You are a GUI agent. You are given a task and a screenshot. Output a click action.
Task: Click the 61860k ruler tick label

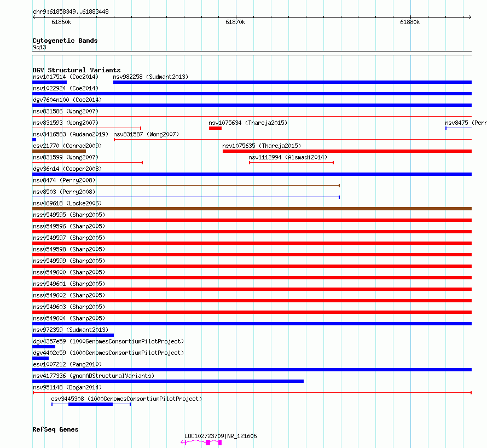pos(61,22)
